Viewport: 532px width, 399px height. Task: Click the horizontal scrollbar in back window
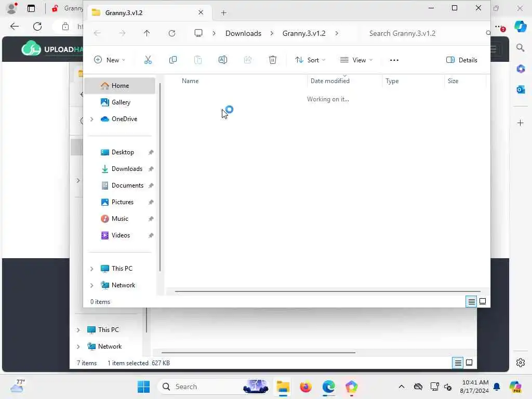coord(258,353)
